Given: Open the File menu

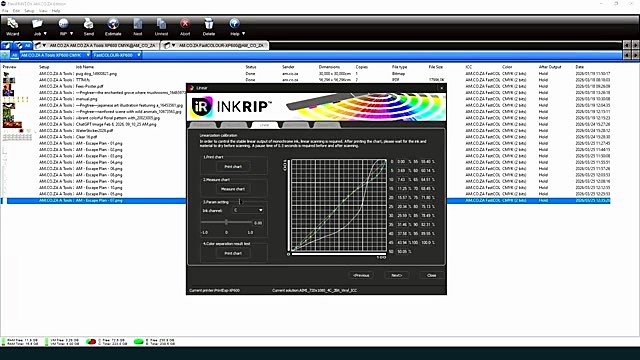Looking at the screenshot, I should 5,11.
